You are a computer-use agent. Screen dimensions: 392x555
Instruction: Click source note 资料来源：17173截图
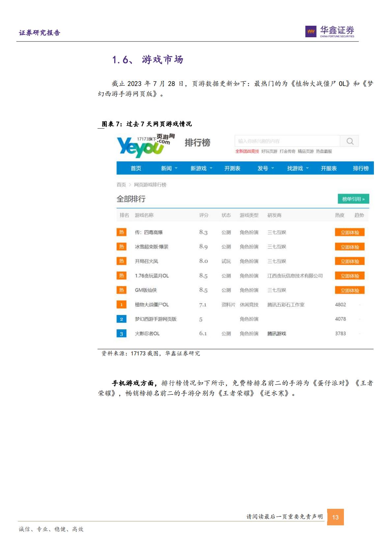[151, 354]
